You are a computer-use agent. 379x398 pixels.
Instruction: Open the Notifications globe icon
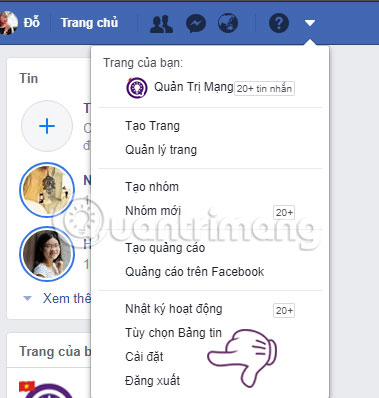pyautogui.click(x=228, y=23)
